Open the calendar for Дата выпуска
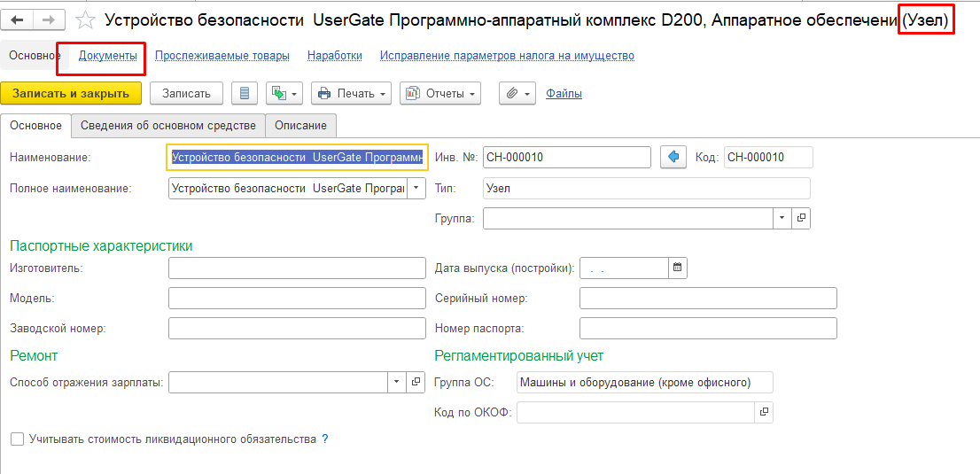This screenshot has width=980, height=474. point(677,268)
